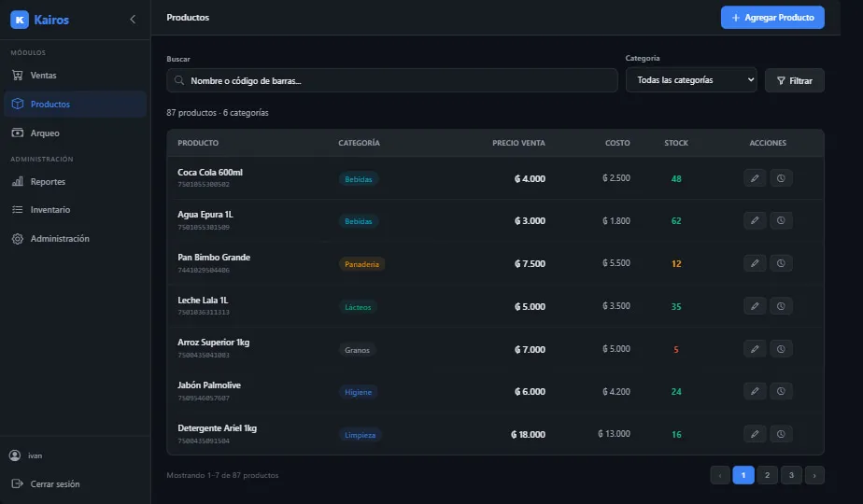This screenshot has height=504, width=863.
Task: Go to the next page with the right arrow
Action: coord(814,475)
